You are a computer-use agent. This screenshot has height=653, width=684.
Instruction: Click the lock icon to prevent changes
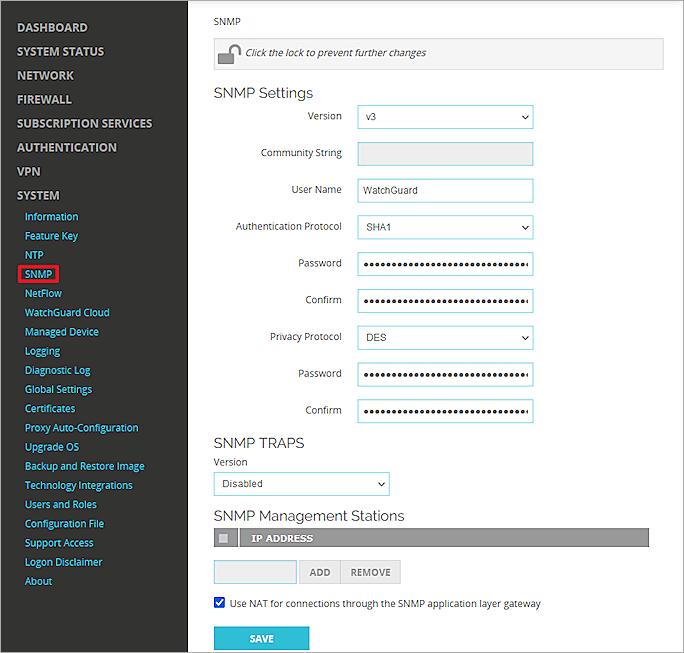click(229, 54)
